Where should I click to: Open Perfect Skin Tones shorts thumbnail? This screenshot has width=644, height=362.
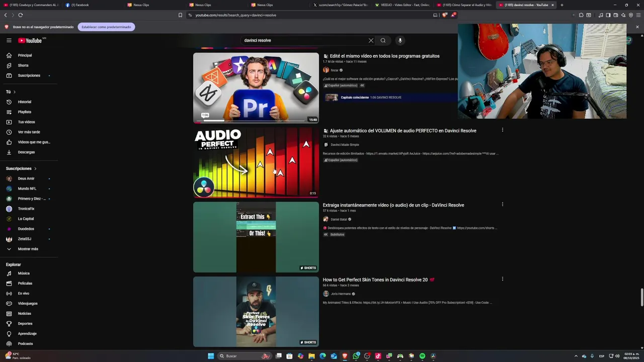(256, 311)
